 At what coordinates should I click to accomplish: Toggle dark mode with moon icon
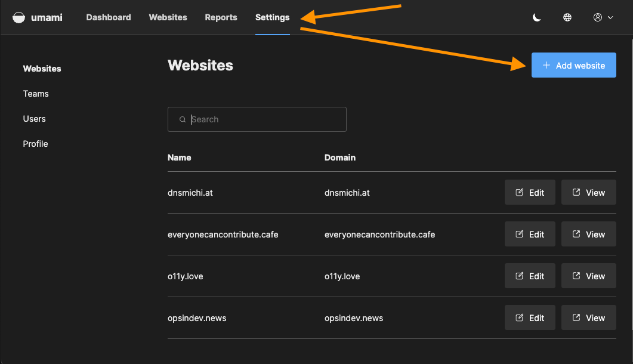(537, 17)
